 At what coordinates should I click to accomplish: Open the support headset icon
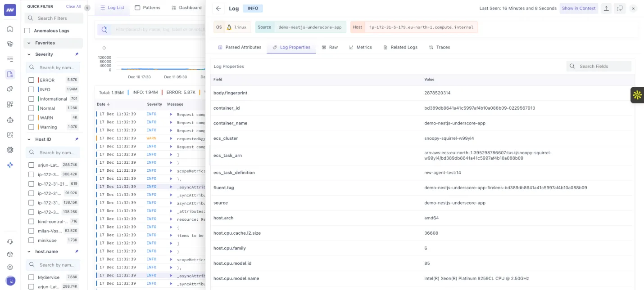[10, 241]
